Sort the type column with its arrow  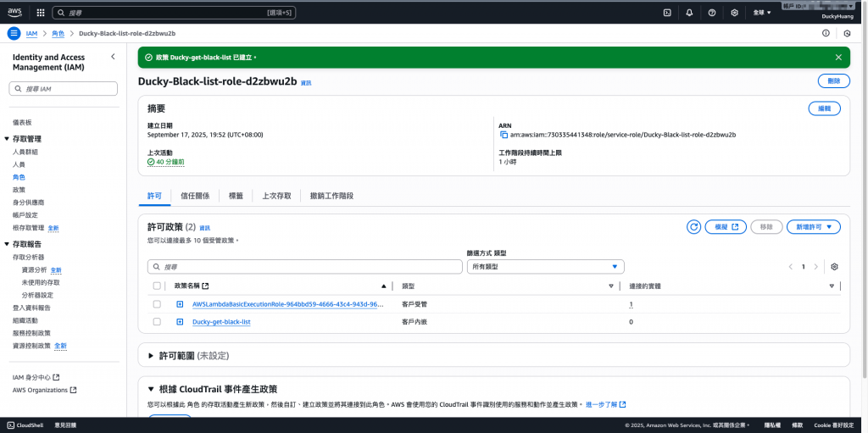[611, 286]
